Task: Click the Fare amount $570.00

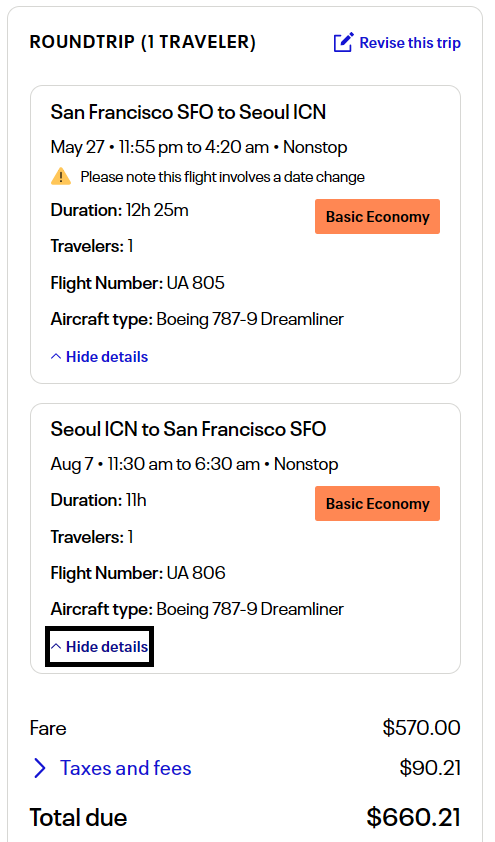Action: click(421, 728)
